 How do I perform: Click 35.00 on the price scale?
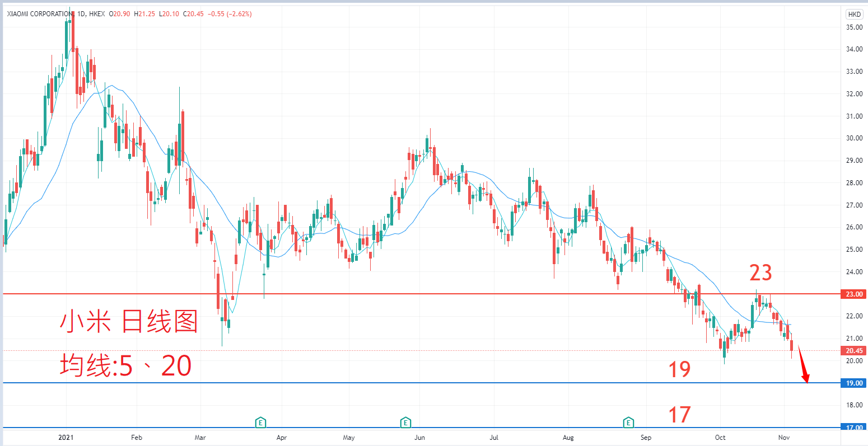tap(854, 27)
